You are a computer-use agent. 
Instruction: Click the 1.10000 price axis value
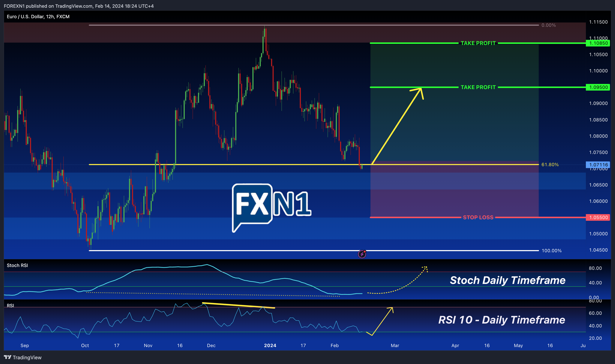[x=598, y=71]
